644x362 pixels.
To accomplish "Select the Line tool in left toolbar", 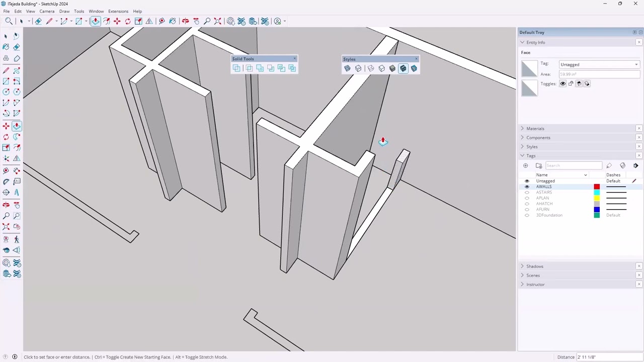I will [6, 70].
